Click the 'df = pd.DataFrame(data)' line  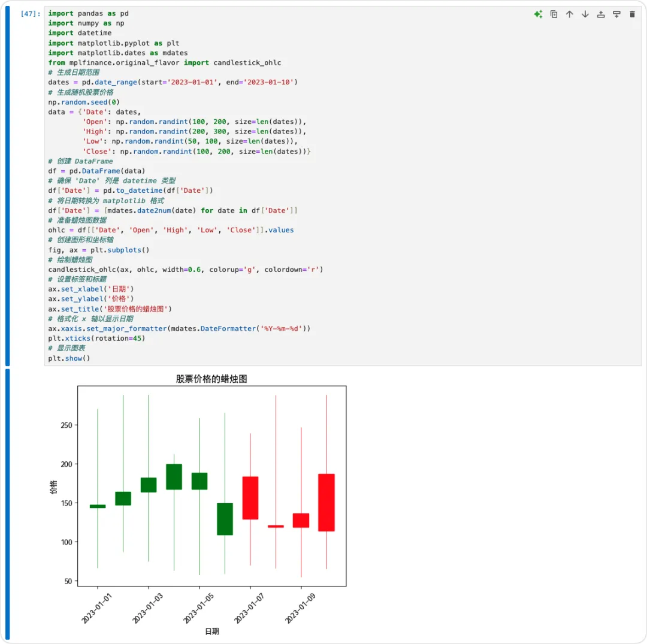[96, 171]
